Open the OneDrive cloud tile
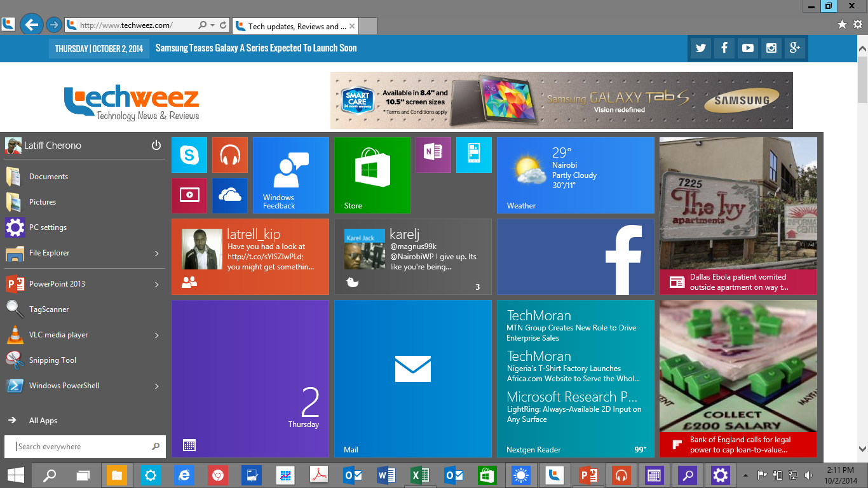868x488 pixels. pos(230,196)
